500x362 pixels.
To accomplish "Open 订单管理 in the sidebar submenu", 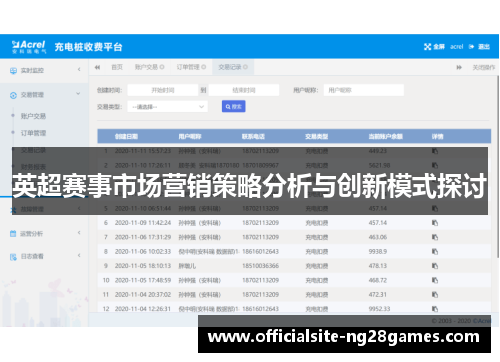I will (33, 133).
